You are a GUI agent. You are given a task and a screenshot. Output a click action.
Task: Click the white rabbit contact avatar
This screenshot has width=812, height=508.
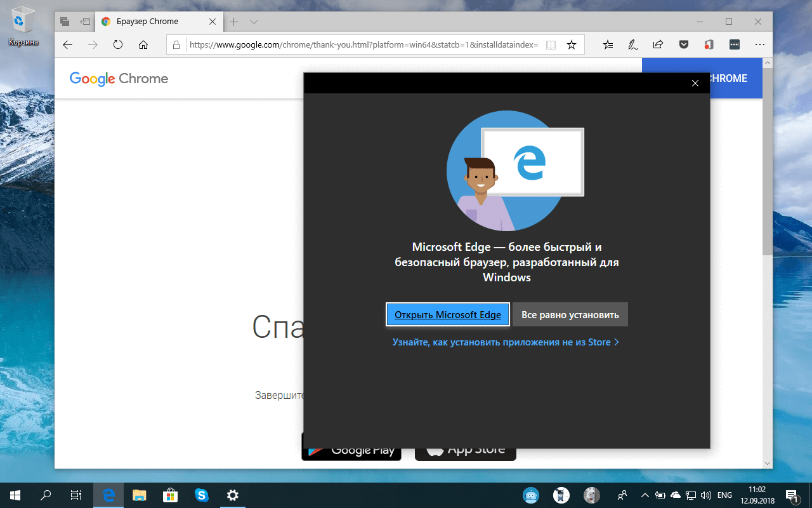pos(591,495)
